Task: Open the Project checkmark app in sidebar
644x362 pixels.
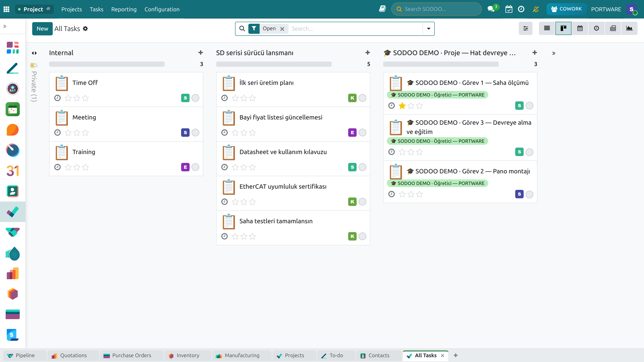Action: [13, 212]
